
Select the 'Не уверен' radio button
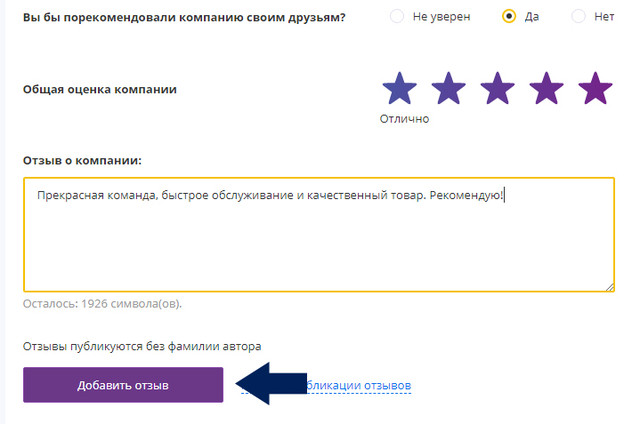point(397,16)
